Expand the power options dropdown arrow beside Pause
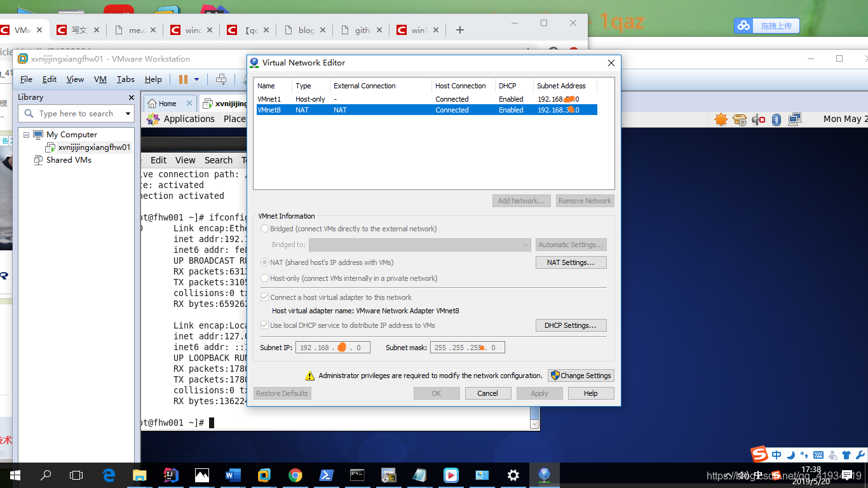868x488 pixels. point(196,79)
